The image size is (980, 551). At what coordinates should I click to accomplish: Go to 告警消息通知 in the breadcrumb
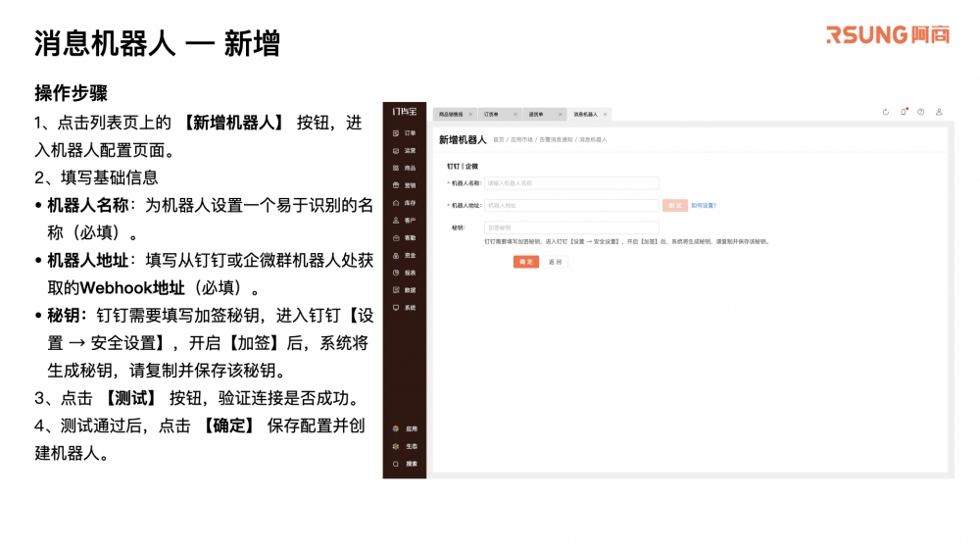pyautogui.click(x=556, y=140)
